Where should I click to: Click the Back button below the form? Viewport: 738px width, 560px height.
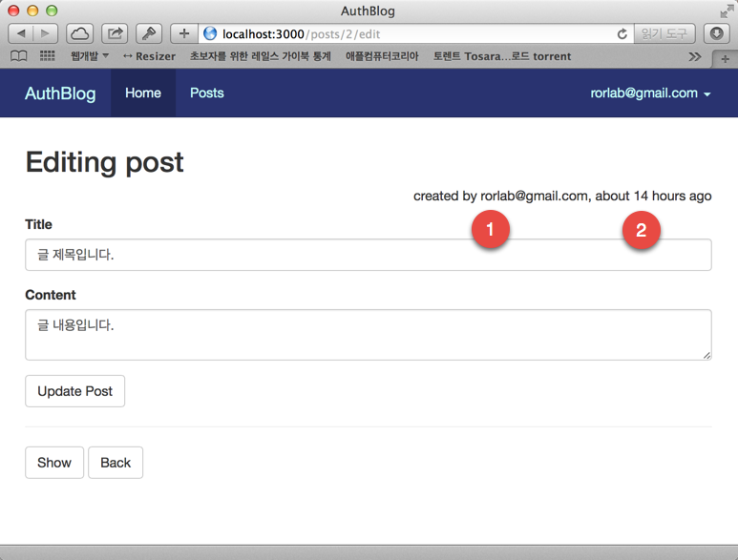pyautogui.click(x=116, y=463)
